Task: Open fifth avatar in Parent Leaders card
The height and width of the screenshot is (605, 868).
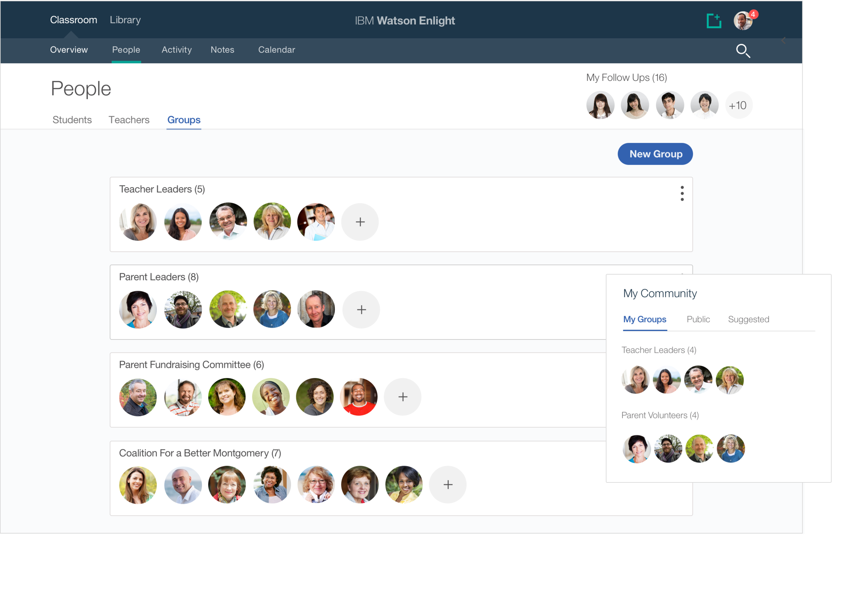Action: (x=316, y=309)
